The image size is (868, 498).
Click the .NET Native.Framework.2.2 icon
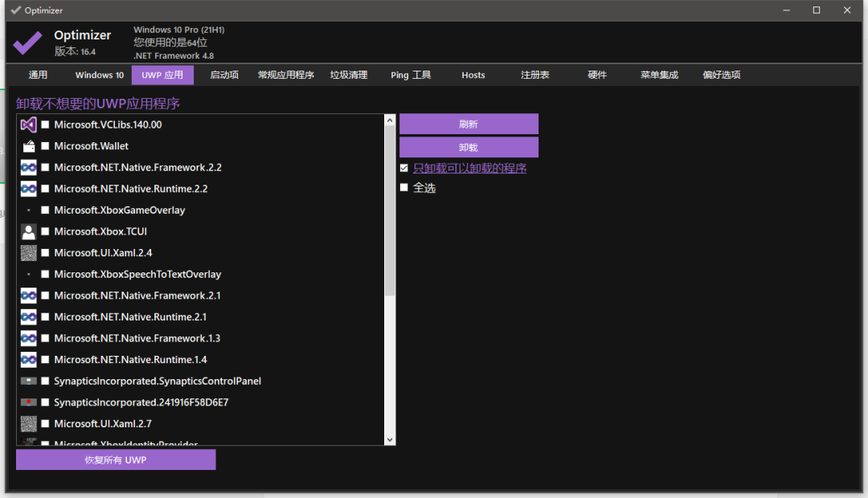(x=28, y=167)
